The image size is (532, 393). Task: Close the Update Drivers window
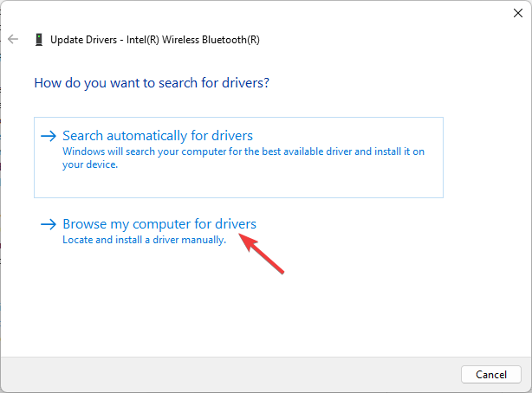[518, 13]
